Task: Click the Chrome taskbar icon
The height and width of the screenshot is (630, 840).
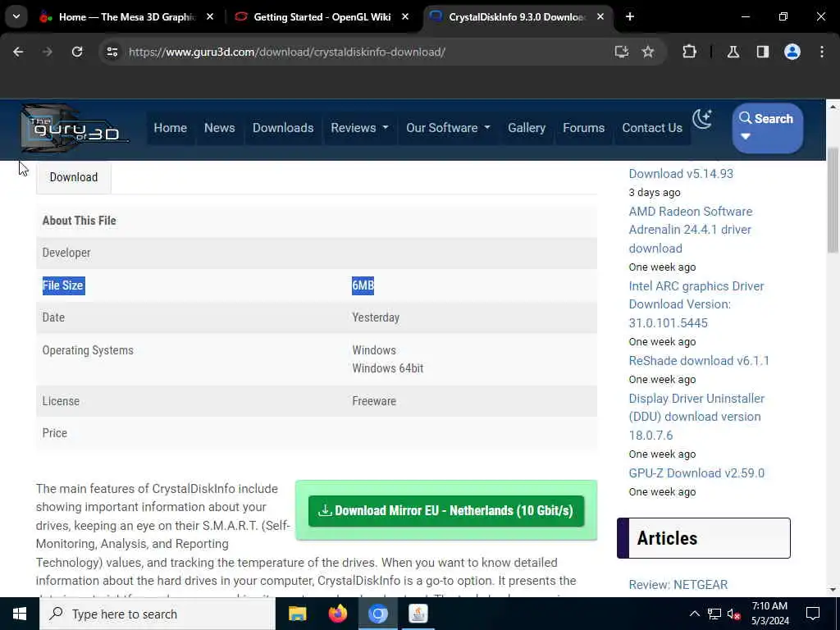Action: [377, 614]
